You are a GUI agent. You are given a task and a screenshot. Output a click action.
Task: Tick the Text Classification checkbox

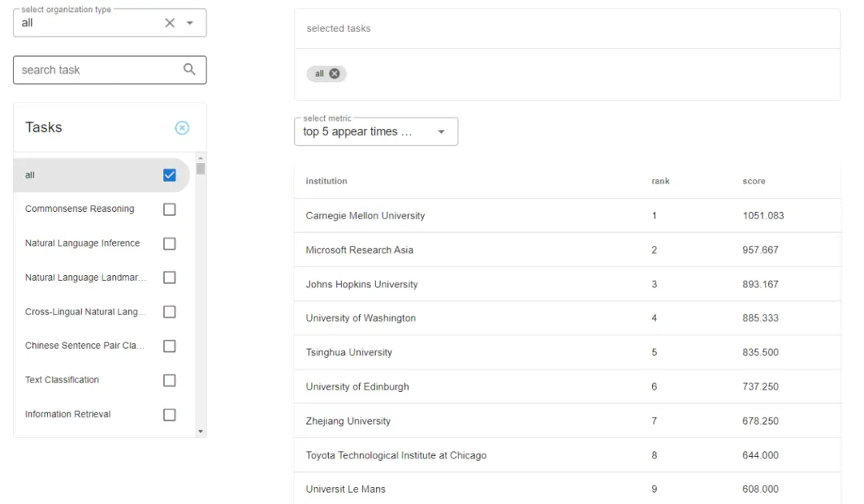pos(170,381)
